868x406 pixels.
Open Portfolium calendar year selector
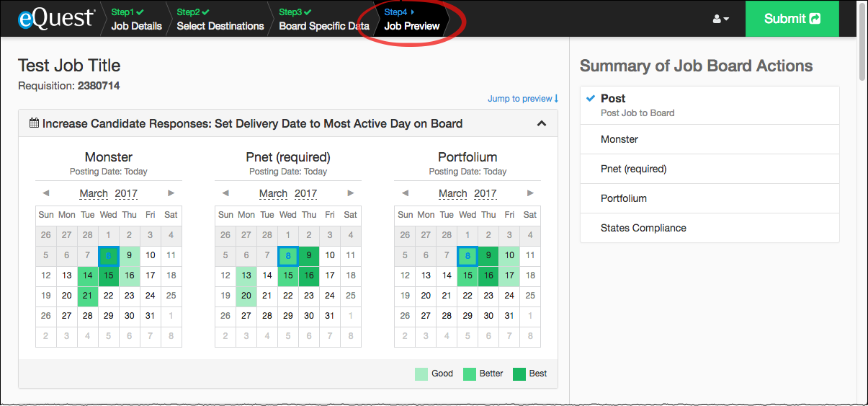485,193
